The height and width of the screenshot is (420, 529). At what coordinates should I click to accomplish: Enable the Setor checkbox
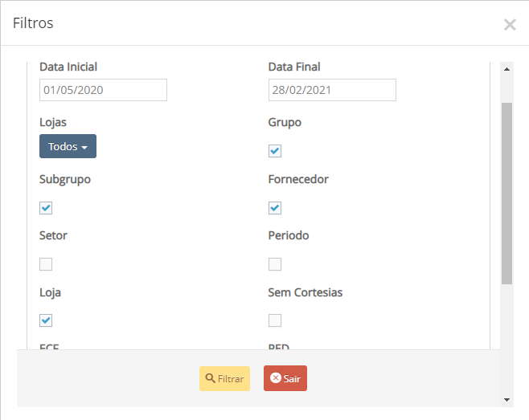tap(46, 264)
